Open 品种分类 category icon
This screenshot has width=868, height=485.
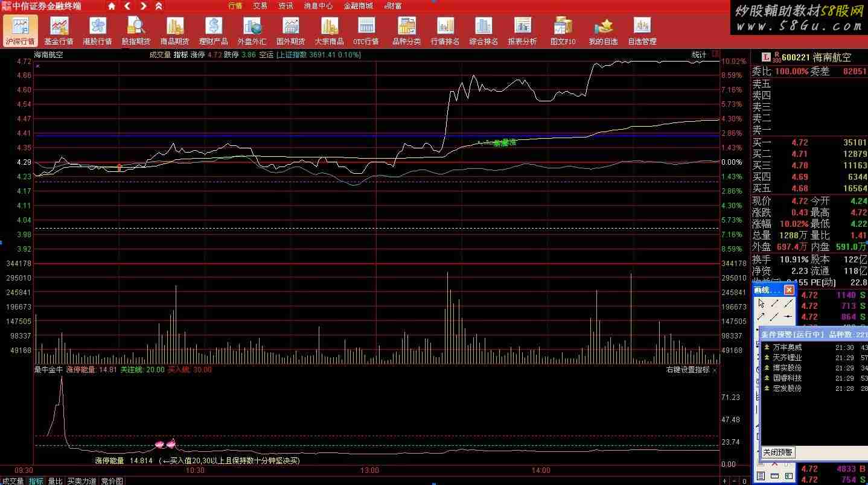406,30
